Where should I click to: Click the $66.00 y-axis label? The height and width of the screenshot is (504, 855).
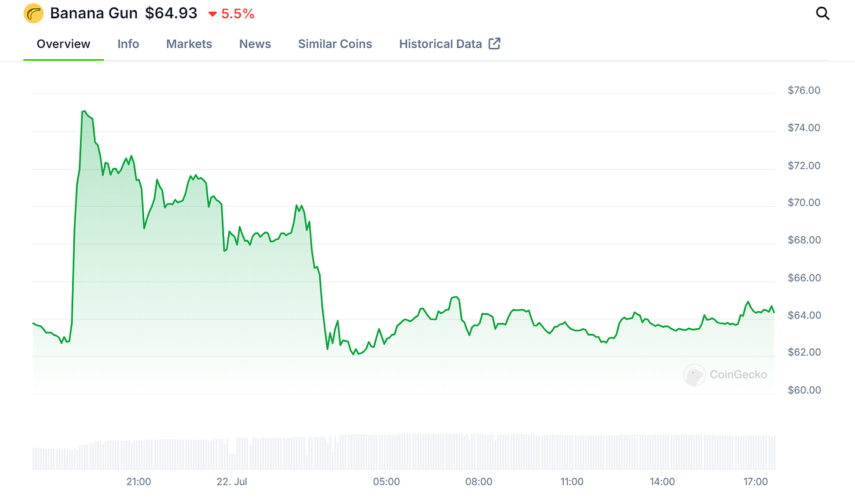click(x=804, y=278)
